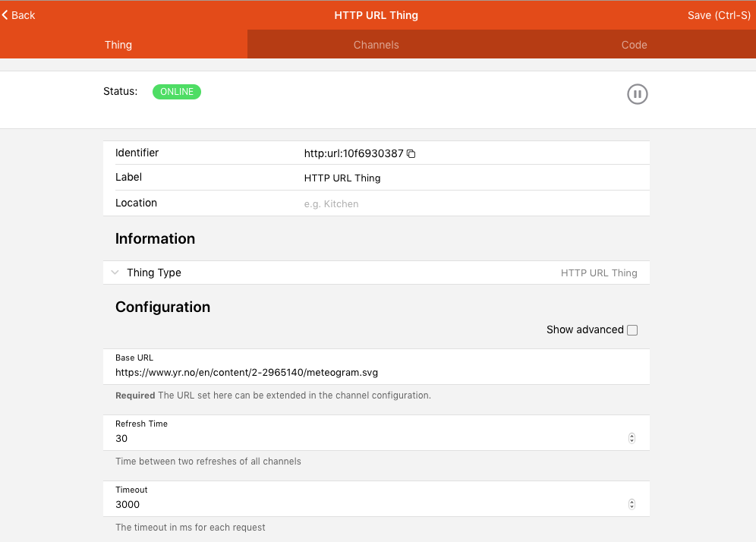Click into the Refresh Time value field
Image resolution: width=756 pixels, height=542 pixels.
point(364,439)
